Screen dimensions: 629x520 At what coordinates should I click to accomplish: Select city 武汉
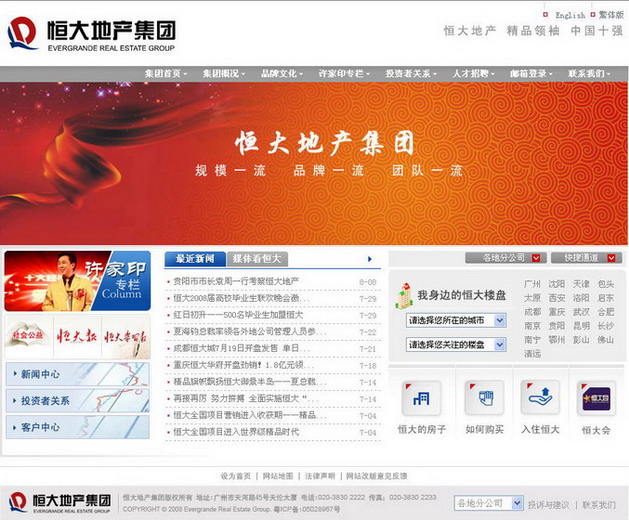[581, 312]
